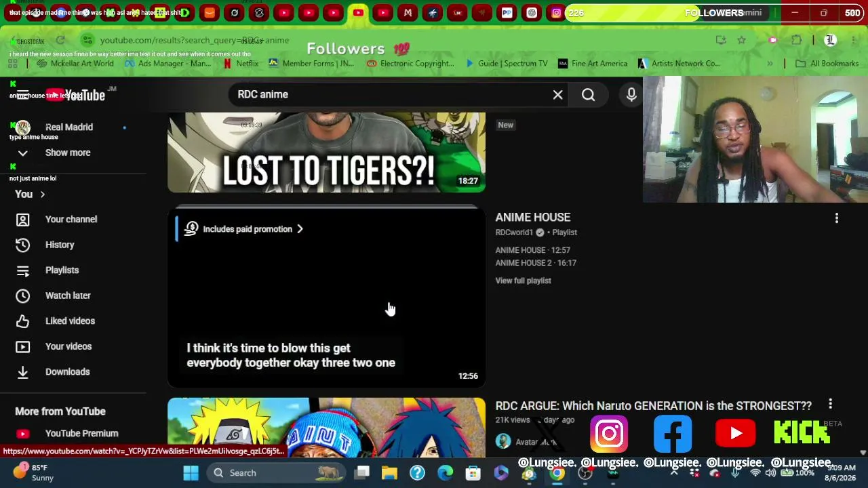This screenshot has width=868, height=488.
Task: Play ANIME HOUSE · 12:57 from playlist
Action: [533, 250]
